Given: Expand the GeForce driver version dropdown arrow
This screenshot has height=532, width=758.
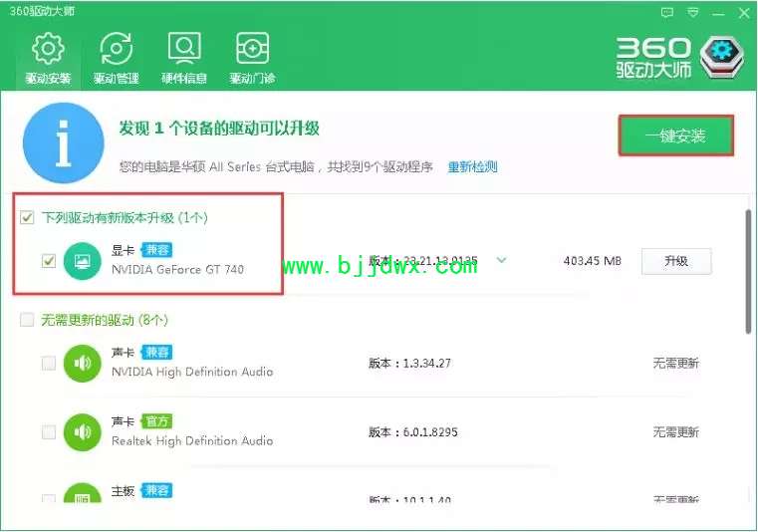Looking at the screenshot, I should [501, 260].
